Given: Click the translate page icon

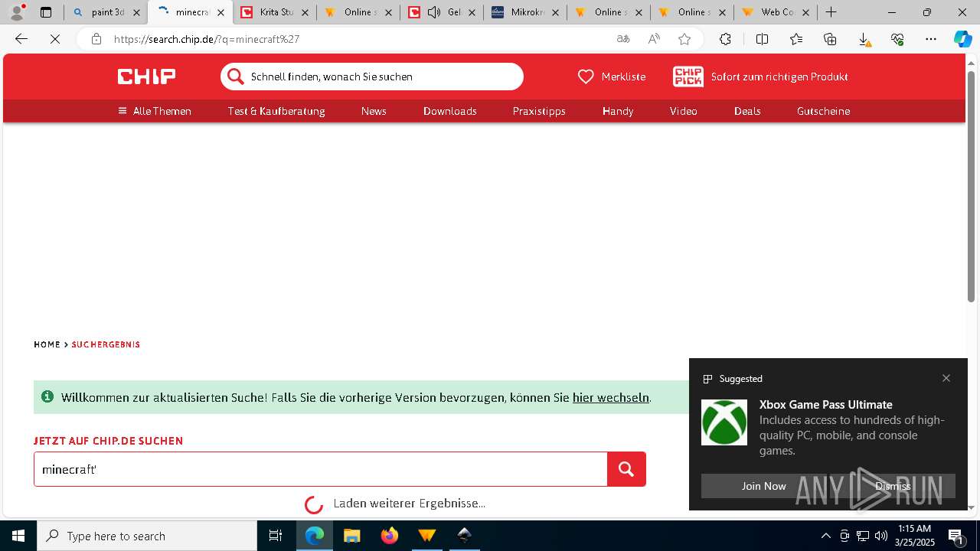Looking at the screenshot, I should click(623, 39).
